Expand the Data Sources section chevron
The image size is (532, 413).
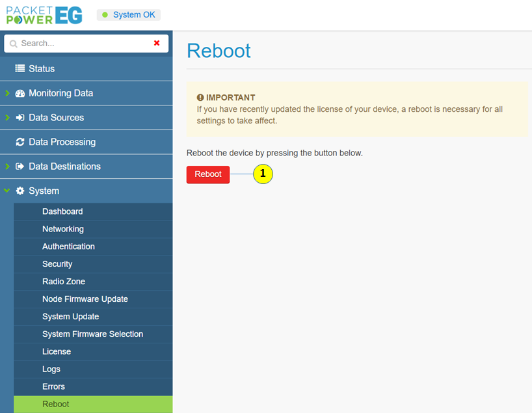tap(7, 118)
